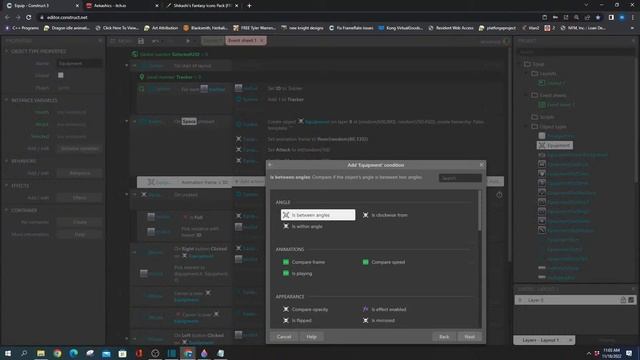Pick the 'Is flipped' appearance condition

click(x=297, y=320)
